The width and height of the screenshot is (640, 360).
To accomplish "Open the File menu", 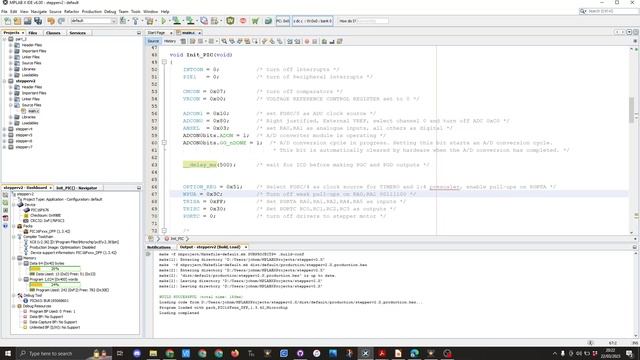I will [x=4, y=11].
